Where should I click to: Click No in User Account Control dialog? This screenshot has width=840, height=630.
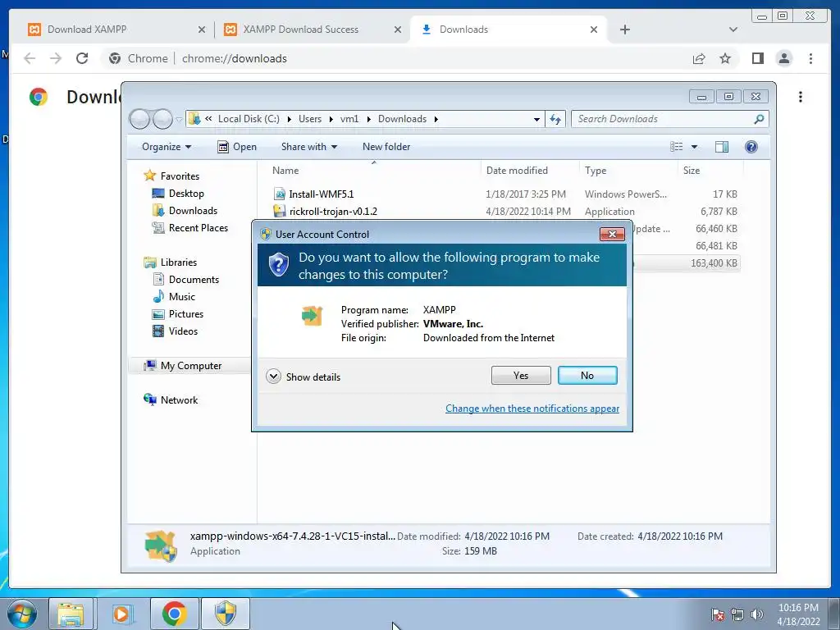pyautogui.click(x=587, y=376)
